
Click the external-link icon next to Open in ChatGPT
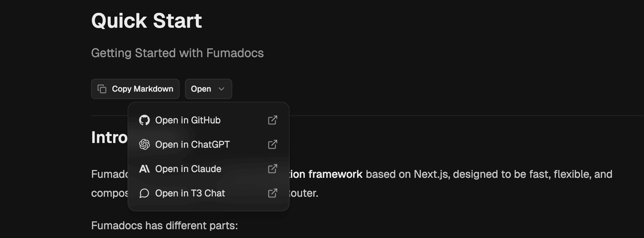click(273, 144)
